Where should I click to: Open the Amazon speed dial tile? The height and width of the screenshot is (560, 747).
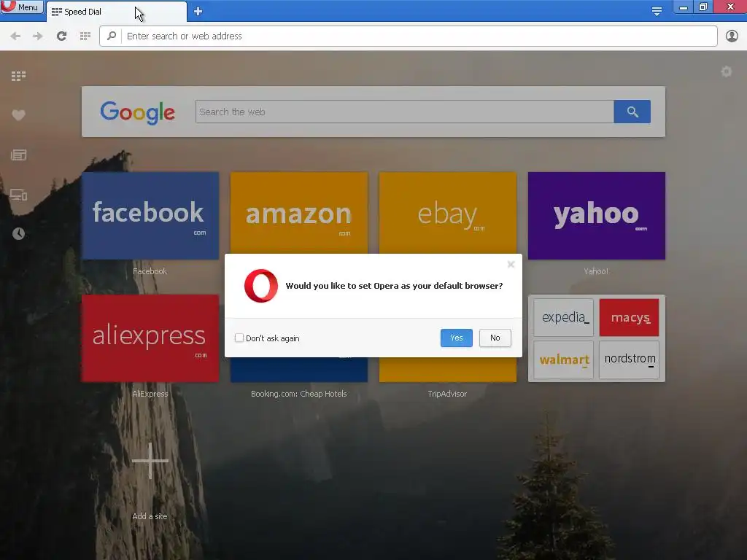pos(299,213)
